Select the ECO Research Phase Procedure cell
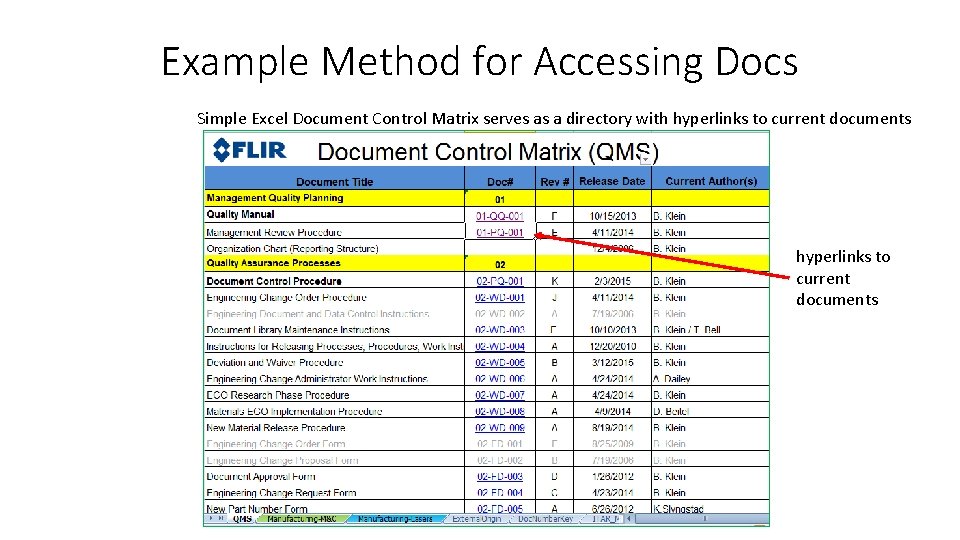This screenshot has height=540, width=960. (x=334, y=395)
